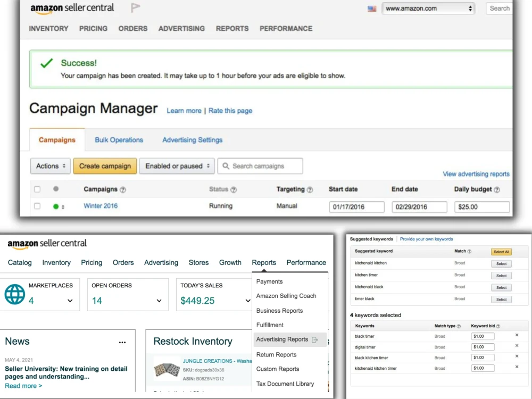532x399 pixels.
Task: Remove kitchenaid kitchen timer keyword
Action: (517, 367)
